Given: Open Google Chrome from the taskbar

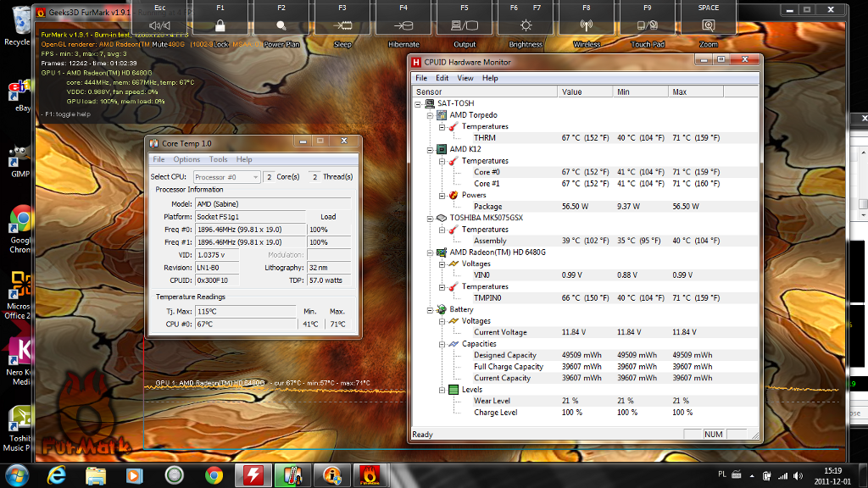Looking at the screenshot, I should point(214,475).
